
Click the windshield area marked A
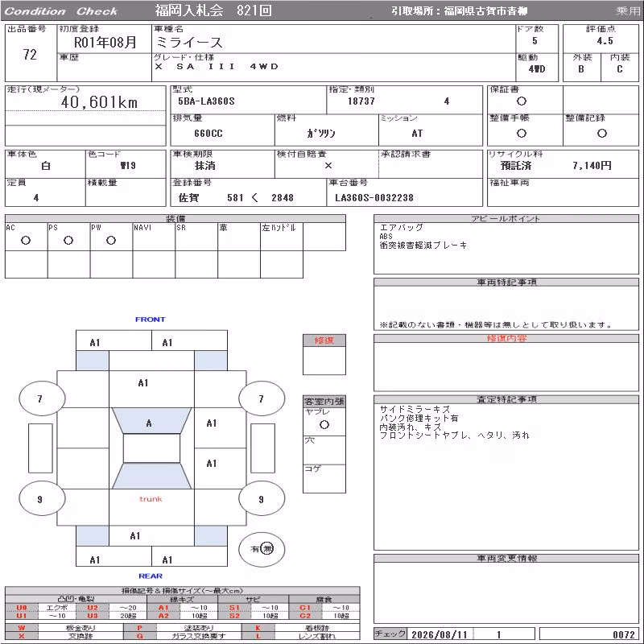[151, 420]
